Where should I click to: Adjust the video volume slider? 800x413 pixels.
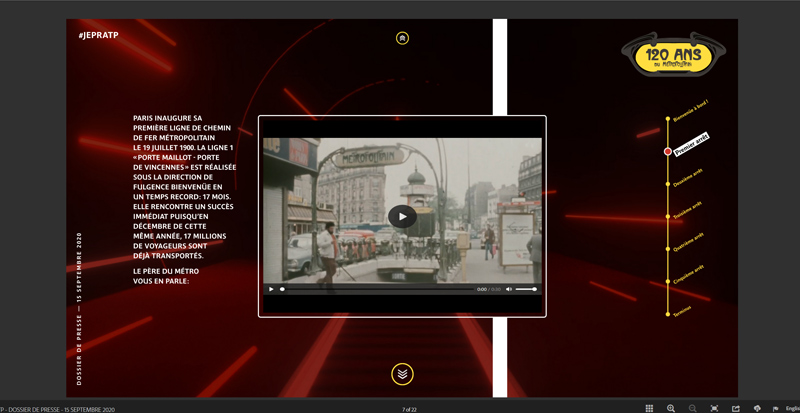click(x=527, y=289)
